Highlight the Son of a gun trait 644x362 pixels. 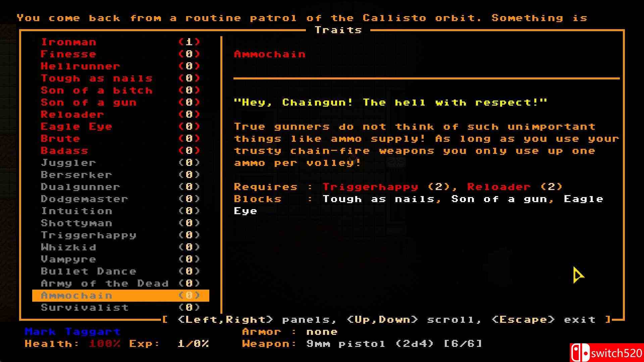tap(89, 103)
